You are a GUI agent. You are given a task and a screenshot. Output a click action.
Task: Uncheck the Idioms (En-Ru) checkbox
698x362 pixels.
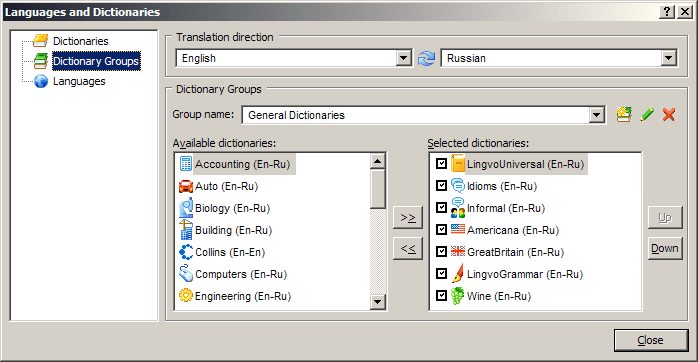(441, 185)
